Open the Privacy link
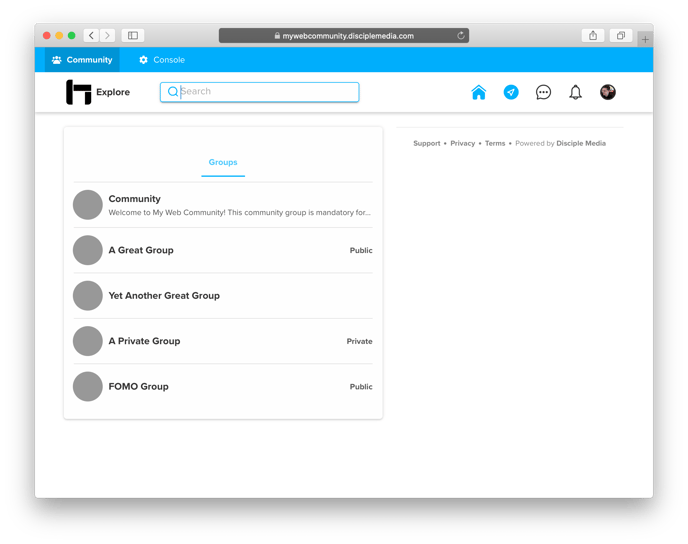 click(462, 143)
